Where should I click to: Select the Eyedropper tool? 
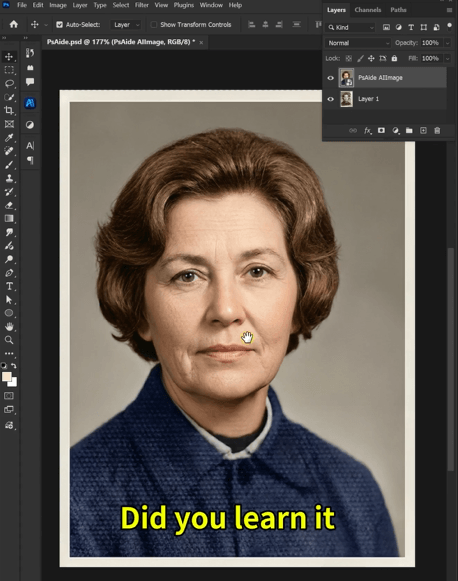9,137
